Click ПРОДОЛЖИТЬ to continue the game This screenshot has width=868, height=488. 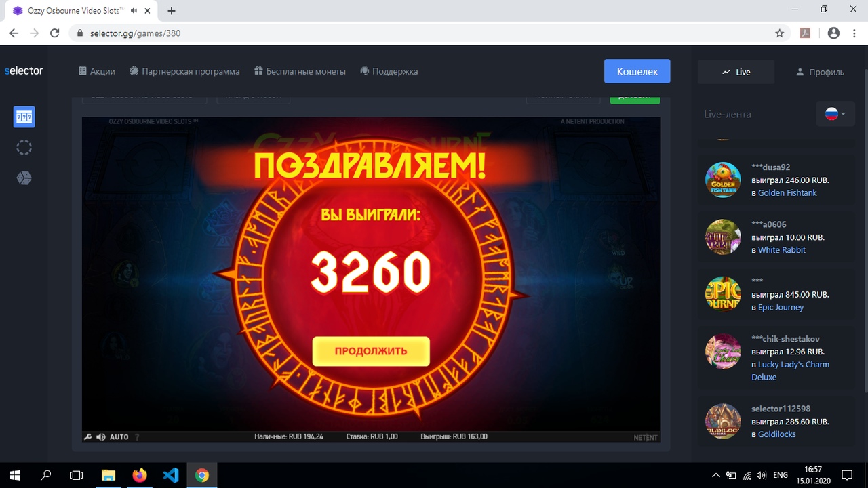[371, 351]
